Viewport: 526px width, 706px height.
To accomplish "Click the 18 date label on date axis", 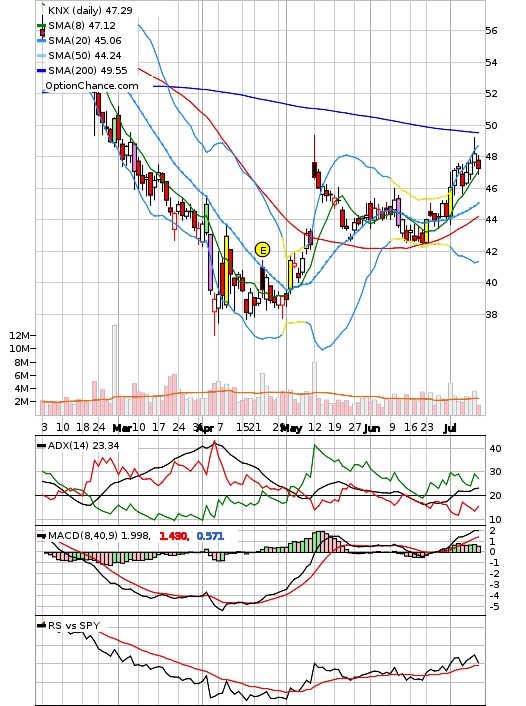I will [x=83, y=427].
